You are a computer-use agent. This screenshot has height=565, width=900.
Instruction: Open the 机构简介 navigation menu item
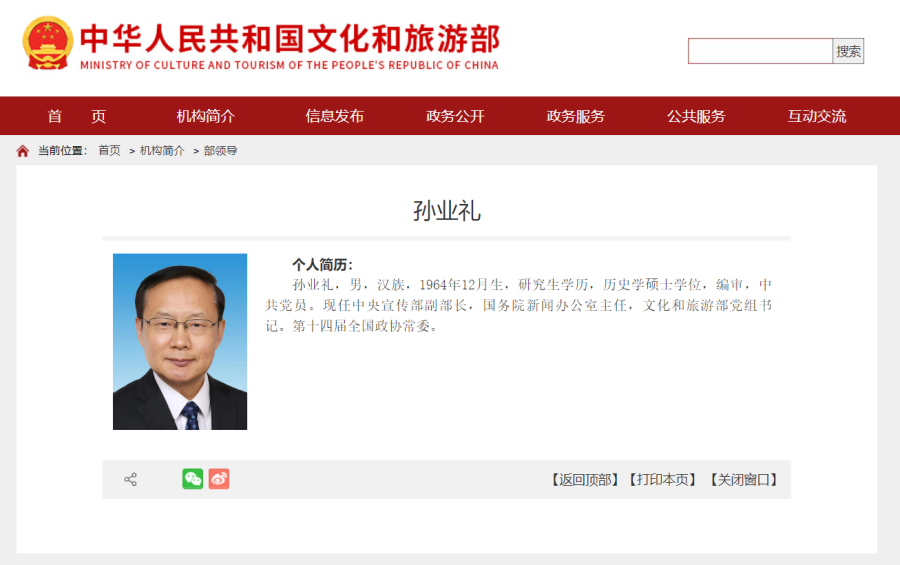[205, 116]
